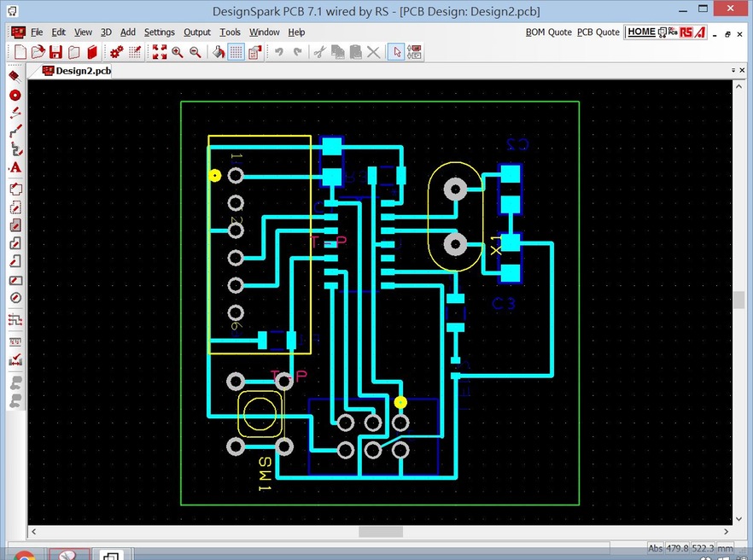Select the Add Circle tool
This screenshot has width=753, height=560.
tap(15, 298)
